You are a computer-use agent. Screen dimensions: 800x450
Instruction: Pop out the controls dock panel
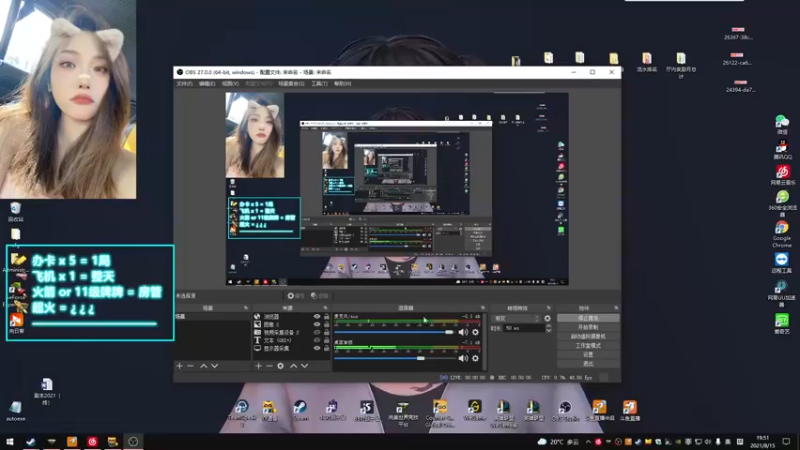(616, 308)
